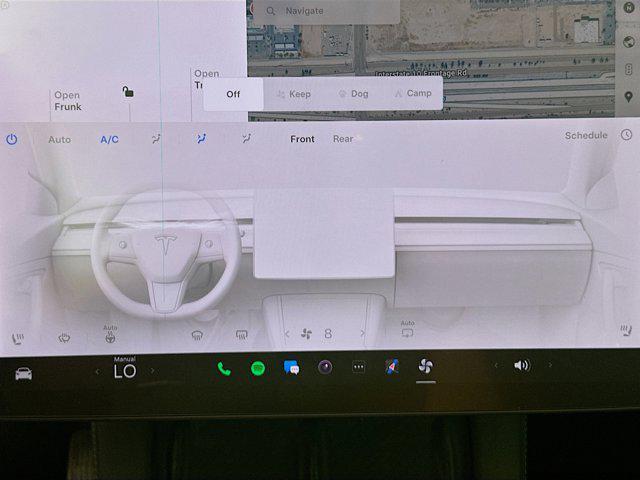Lower temperature with left chevron

98,371
